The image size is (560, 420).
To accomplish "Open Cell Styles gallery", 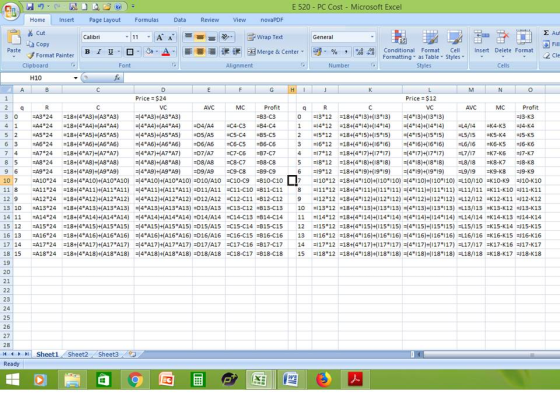I will point(455,45).
